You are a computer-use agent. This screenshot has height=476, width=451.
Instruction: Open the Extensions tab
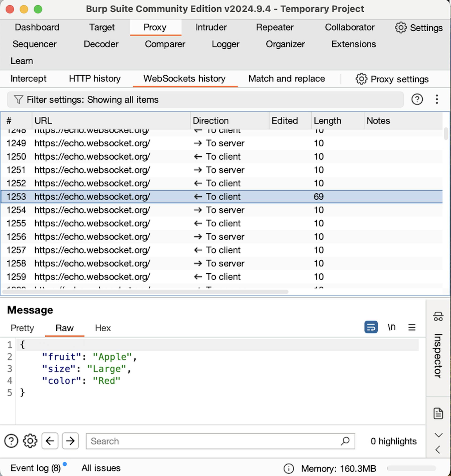pos(354,44)
